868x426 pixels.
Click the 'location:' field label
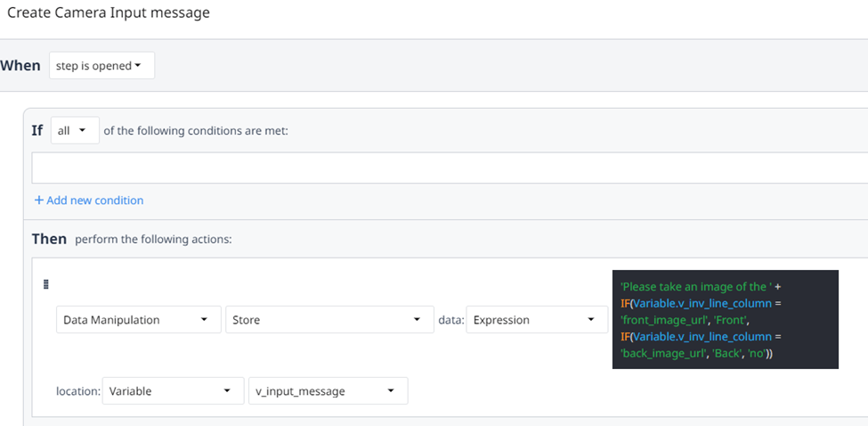pos(78,391)
